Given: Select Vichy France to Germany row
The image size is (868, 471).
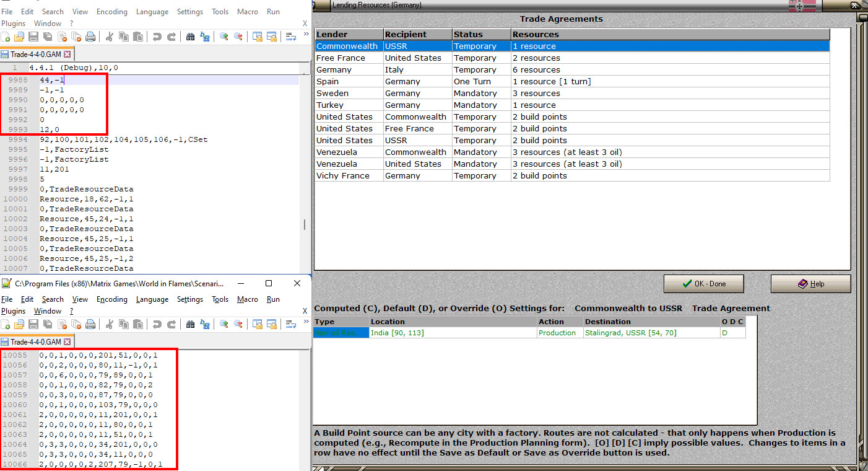Looking at the screenshot, I should pyautogui.click(x=572, y=176).
